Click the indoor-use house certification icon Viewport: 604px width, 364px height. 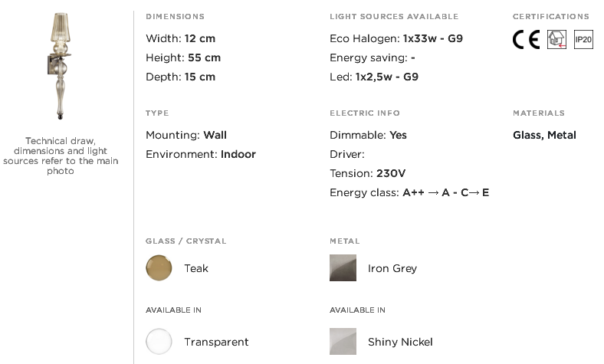tap(556, 39)
